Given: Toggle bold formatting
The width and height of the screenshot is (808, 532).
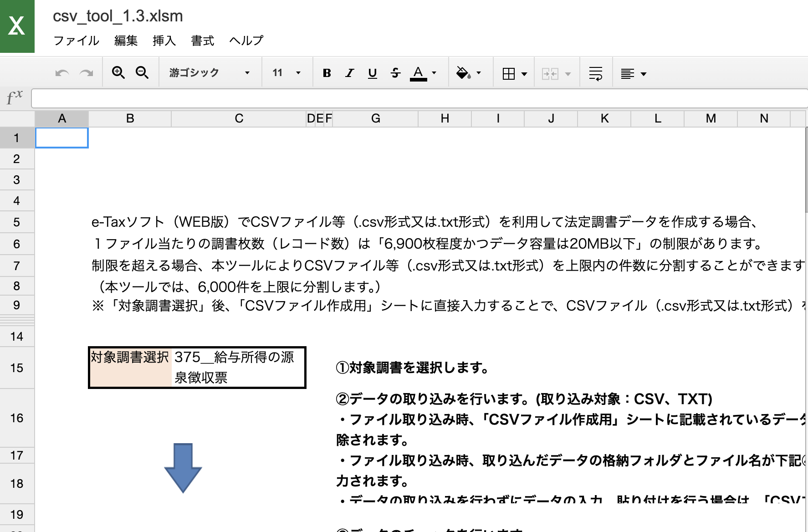Looking at the screenshot, I should pyautogui.click(x=327, y=73).
